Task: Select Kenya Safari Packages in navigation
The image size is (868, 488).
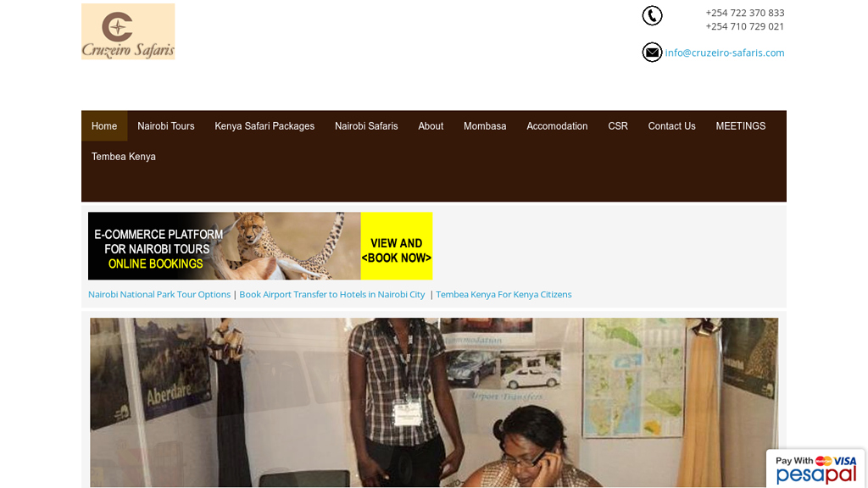Action: pos(264,125)
